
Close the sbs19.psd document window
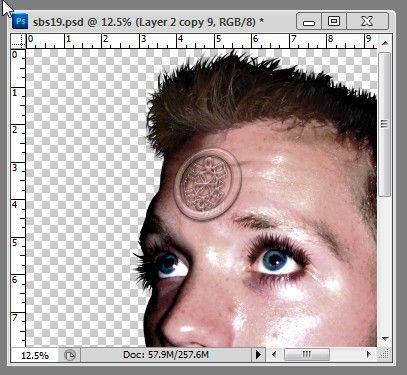pos(367,22)
